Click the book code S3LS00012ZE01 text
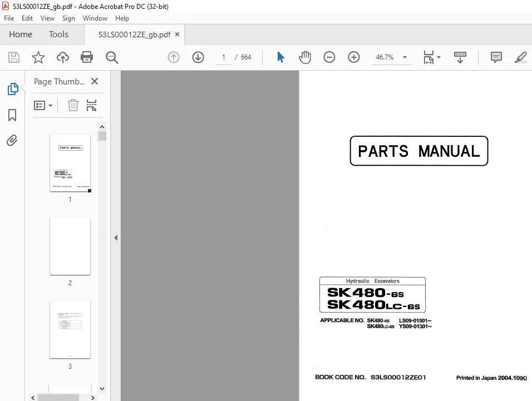This screenshot has width=532, height=401. [x=398, y=377]
